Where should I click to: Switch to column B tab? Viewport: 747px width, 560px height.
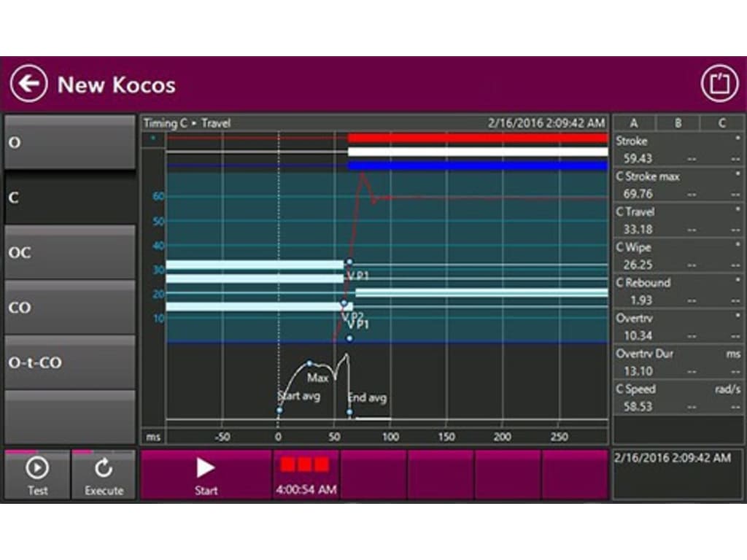click(678, 122)
